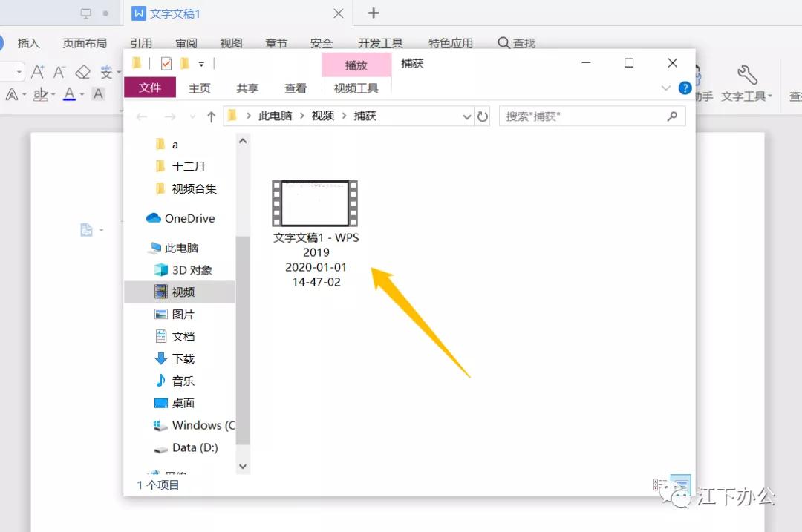This screenshot has width=802, height=532.
Task: Click the magnifier icon in Explorer search box
Action: (x=673, y=116)
